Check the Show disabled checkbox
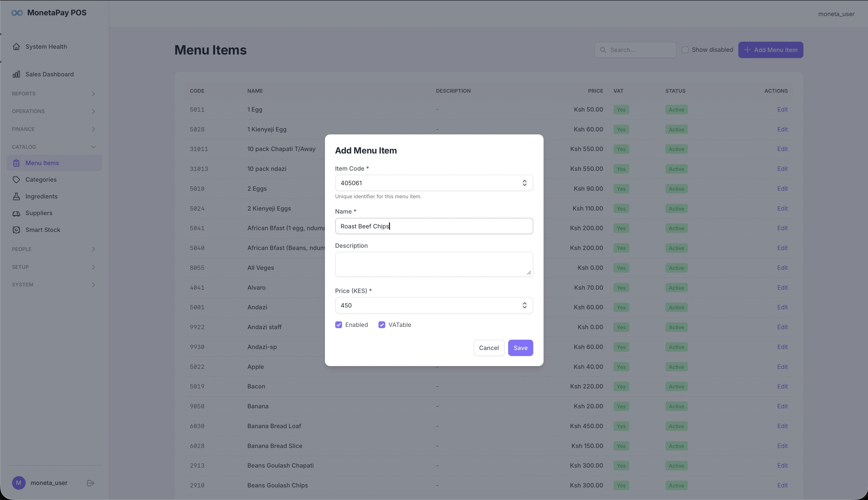Image resolution: width=868 pixels, height=500 pixels. [x=685, y=50]
